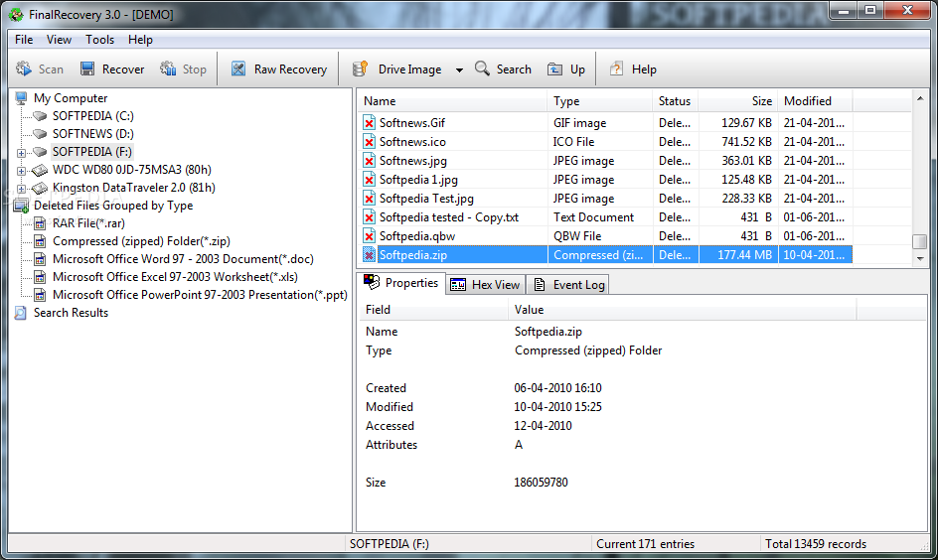The width and height of the screenshot is (938, 560).
Task: Click 'Total 13459 records' in status bar
Action: [x=816, y=544]
